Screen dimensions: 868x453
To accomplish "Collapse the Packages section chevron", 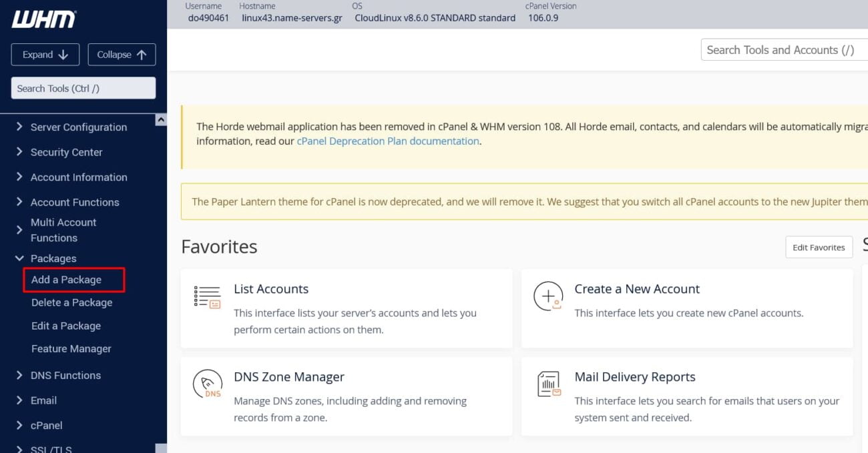I will click(x=19, y=258).
